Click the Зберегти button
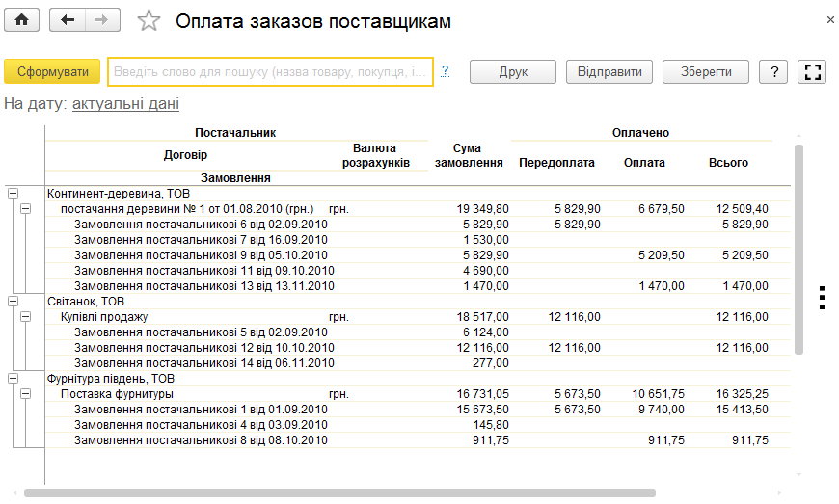This screenshot has width=839, height=504. pos(706,71)
